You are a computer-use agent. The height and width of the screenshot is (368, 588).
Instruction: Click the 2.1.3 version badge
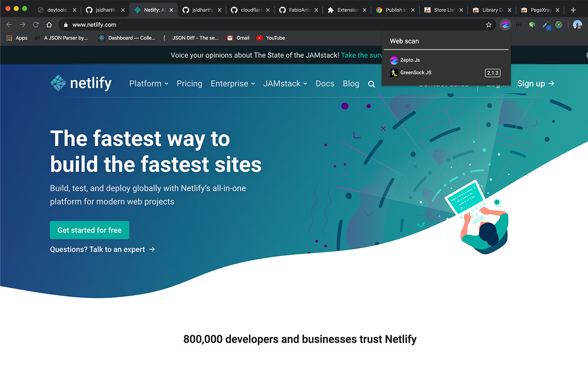click(x=492, y=73)
